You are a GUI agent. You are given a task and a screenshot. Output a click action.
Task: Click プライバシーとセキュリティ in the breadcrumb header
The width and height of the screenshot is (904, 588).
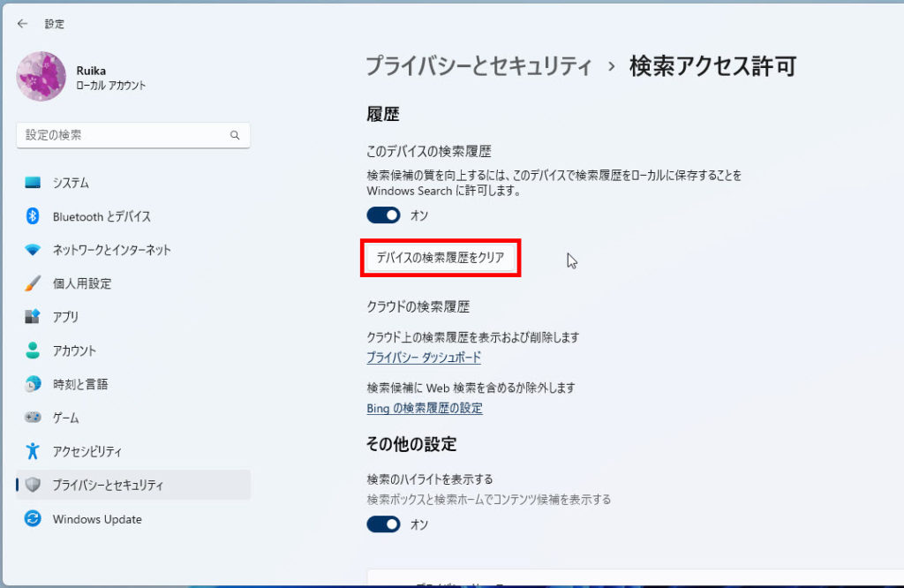tap(478, 66)
